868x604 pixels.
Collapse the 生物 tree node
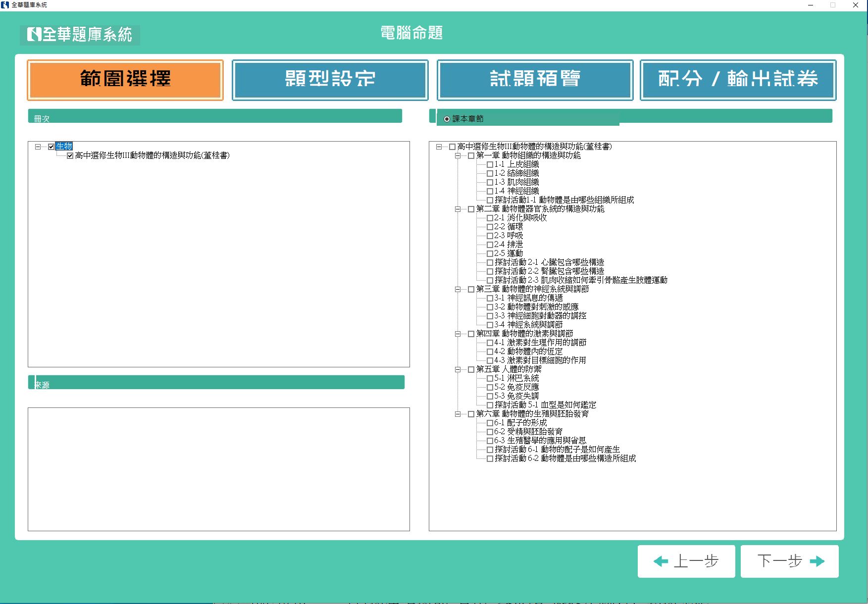38,147
